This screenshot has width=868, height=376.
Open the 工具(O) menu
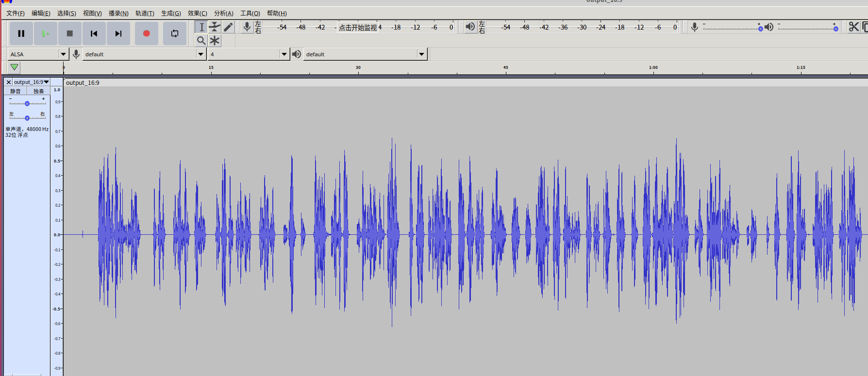click(x=250, y=14)
